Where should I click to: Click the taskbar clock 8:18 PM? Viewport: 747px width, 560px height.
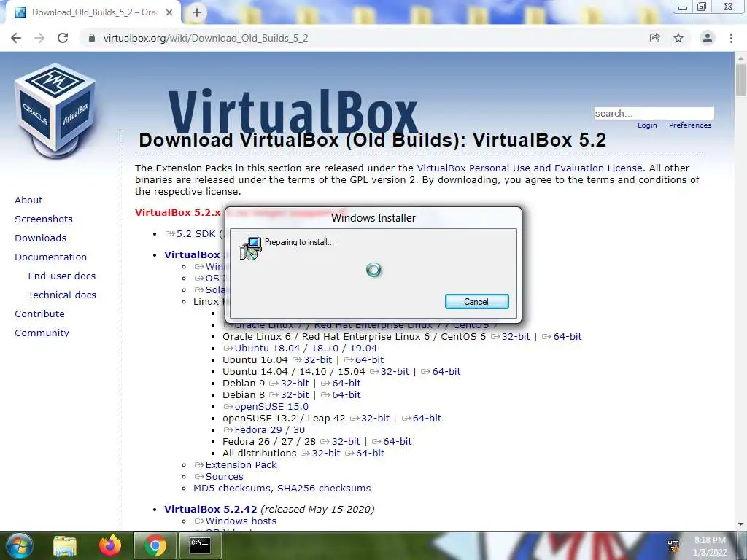click(710, 540)
